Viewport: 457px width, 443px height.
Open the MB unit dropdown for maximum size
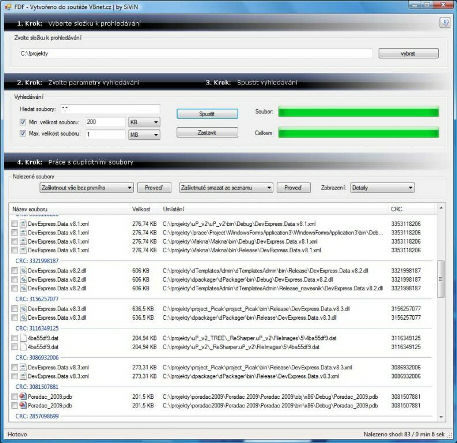point(144,135)
